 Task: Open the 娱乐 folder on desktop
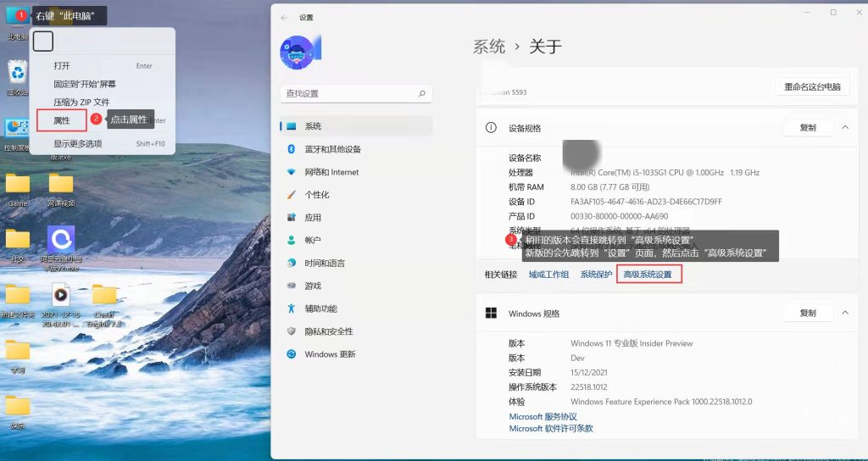pyautogui.click(x=18, y=405)
